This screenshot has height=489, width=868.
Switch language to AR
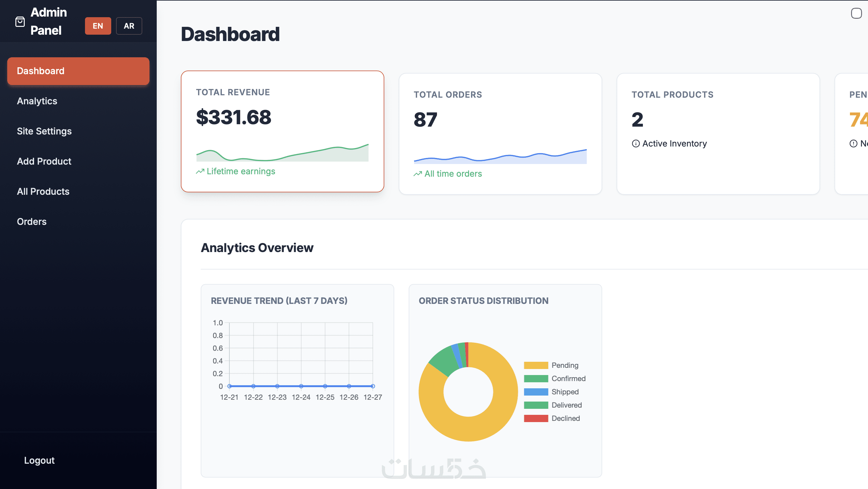[x=129, y=26]
